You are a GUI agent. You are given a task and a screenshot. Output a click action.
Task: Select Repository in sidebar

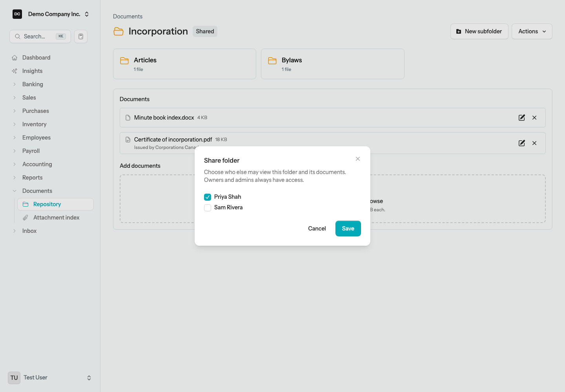tap(55, 204)
